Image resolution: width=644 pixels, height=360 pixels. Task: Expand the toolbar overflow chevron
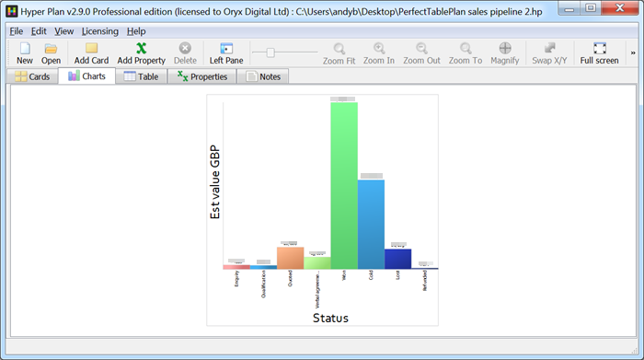633,52
